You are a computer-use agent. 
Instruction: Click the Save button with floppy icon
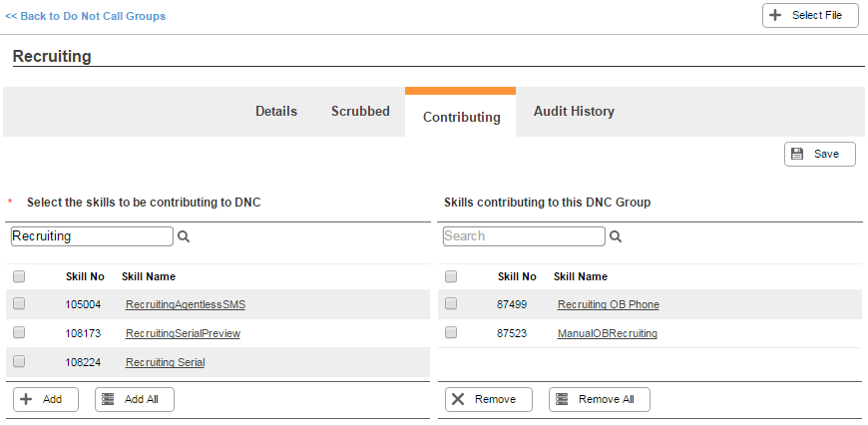820,154
